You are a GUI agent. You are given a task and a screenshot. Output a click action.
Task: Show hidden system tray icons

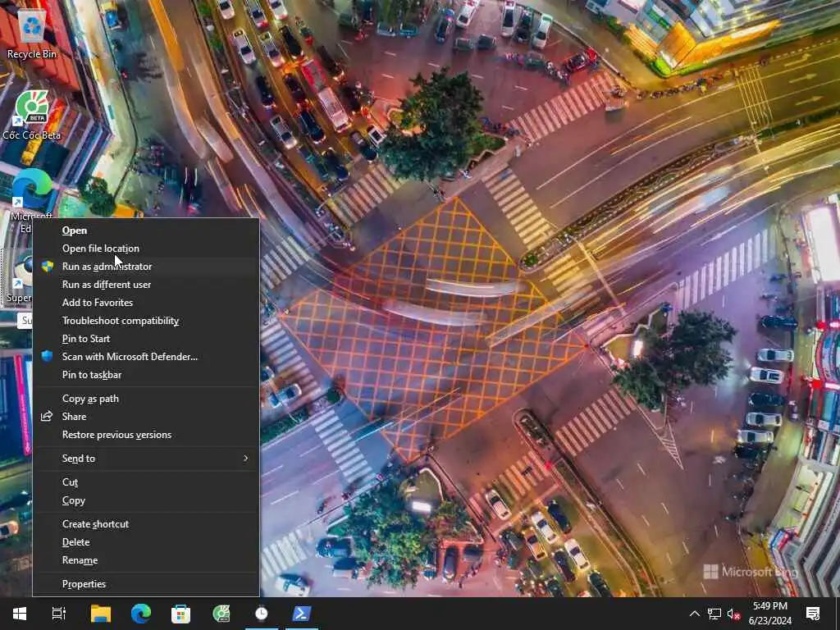(694, 614)
